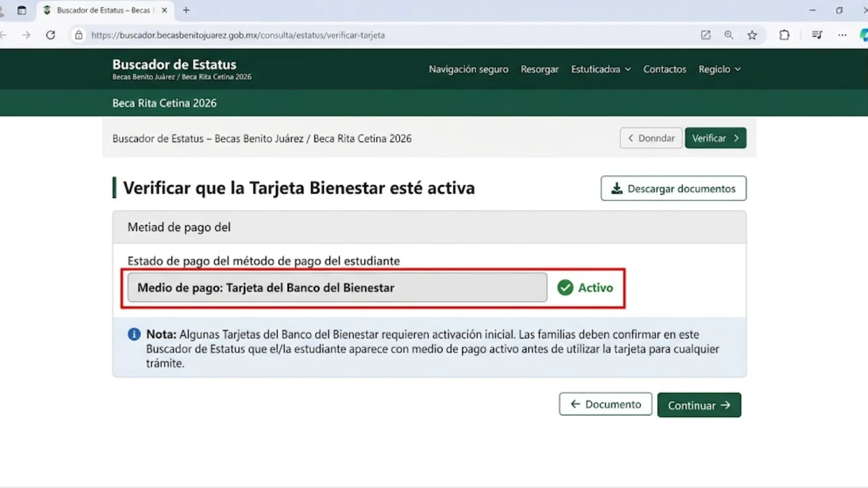Go back with the Donndar button
This screenshot has height=488, width=868.
651,138
